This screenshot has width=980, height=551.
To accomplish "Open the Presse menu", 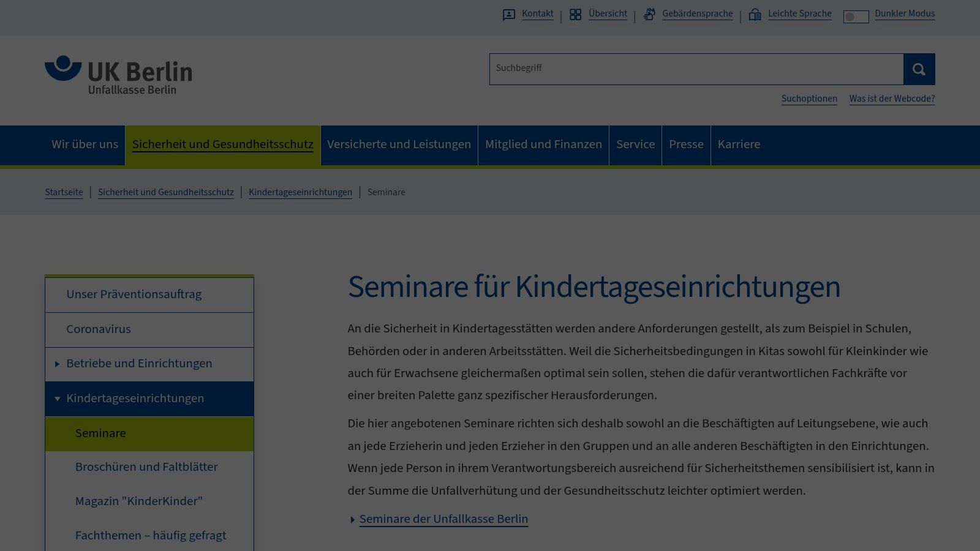I will [x=686, y=145].
